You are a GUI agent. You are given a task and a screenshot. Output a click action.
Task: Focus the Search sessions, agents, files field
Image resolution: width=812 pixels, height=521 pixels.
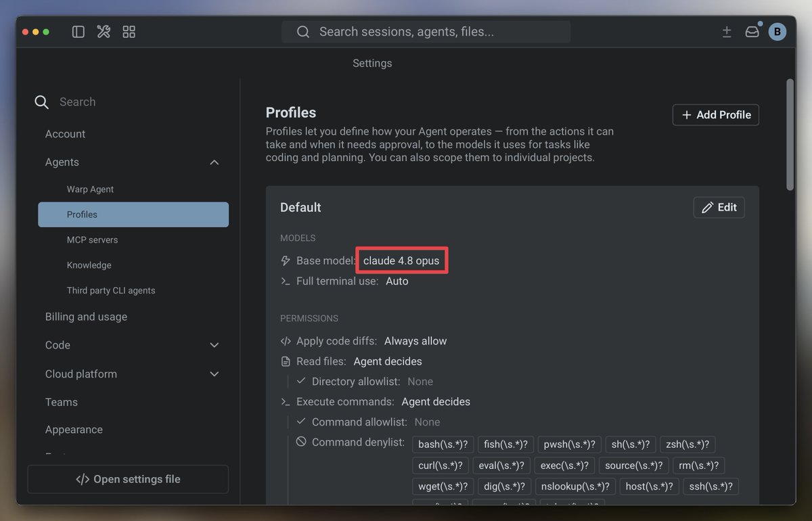426,32
